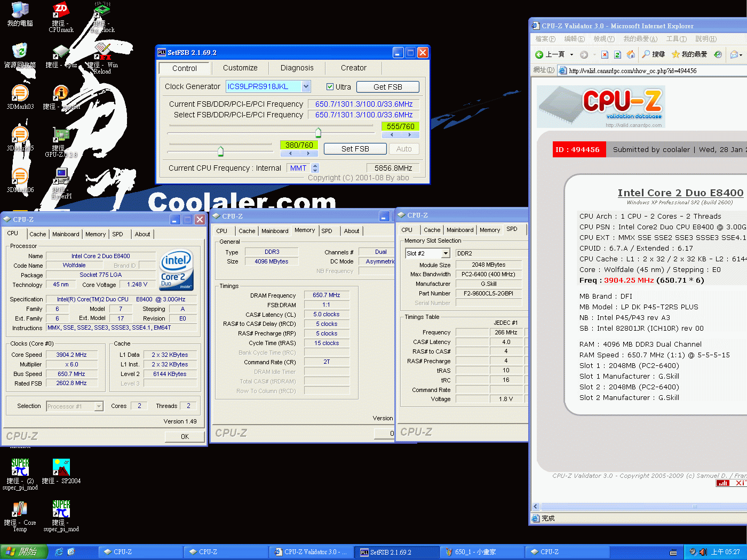The image size is (747, 560).
Task: Open the 我的最愛 favorites toolbar button
Action: [689, 54]
